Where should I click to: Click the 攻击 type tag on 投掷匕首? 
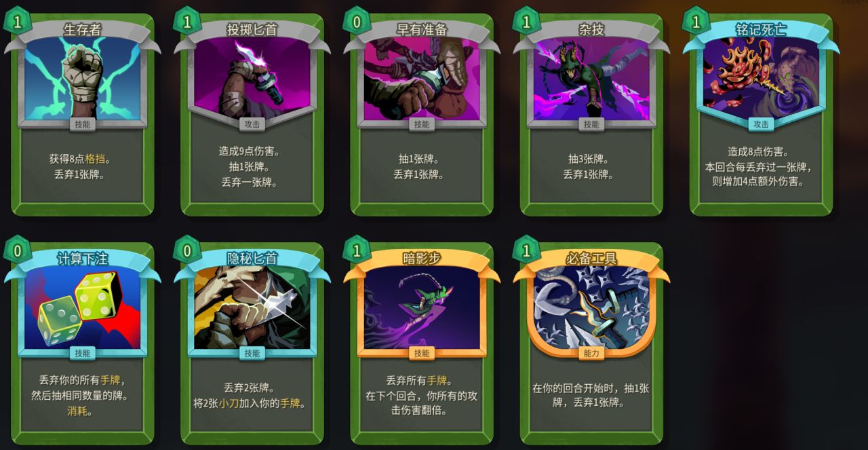252,124
